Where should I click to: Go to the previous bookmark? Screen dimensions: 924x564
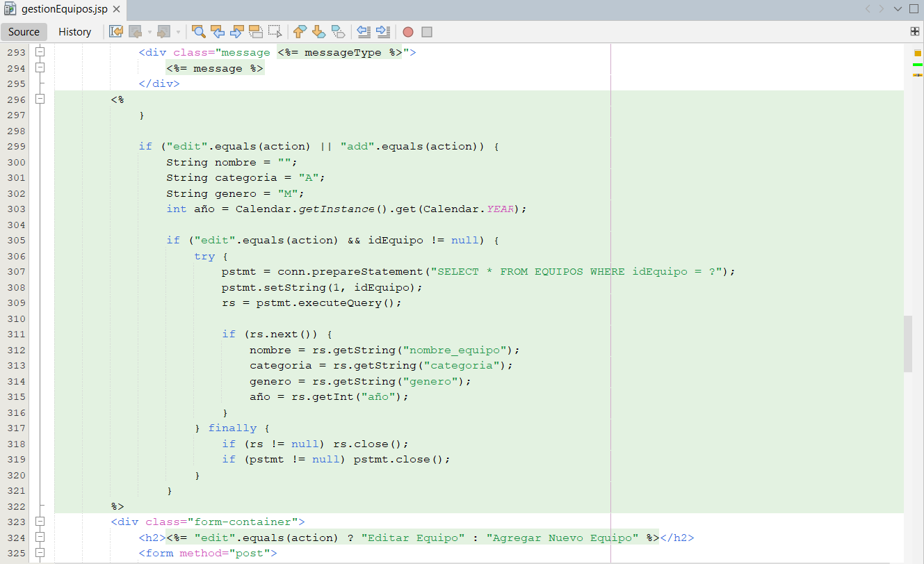click(x=300, y=32)
